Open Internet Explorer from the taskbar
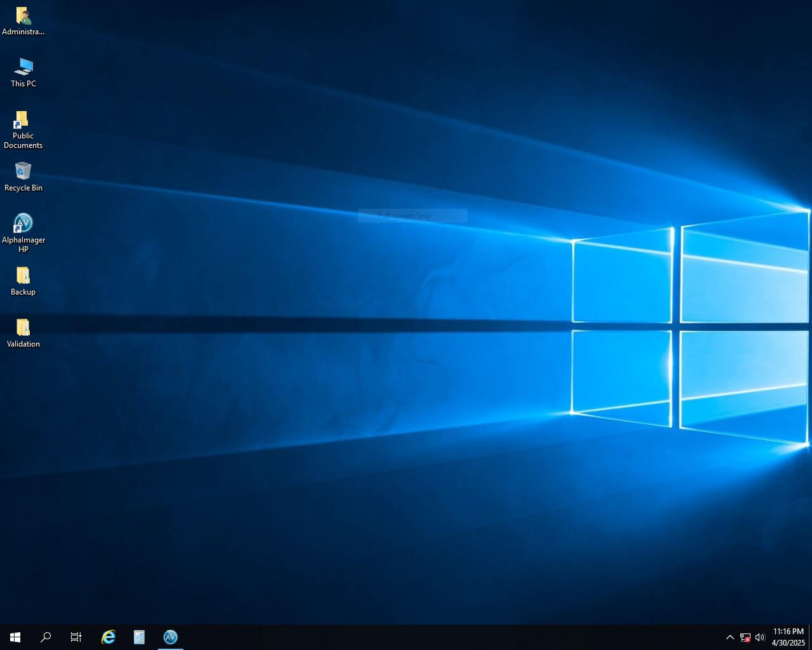 (x=108, y=637)
